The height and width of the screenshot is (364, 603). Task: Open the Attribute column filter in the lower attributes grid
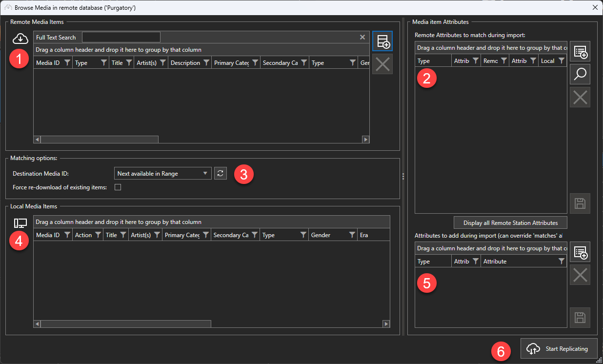[x=562, y=261]
